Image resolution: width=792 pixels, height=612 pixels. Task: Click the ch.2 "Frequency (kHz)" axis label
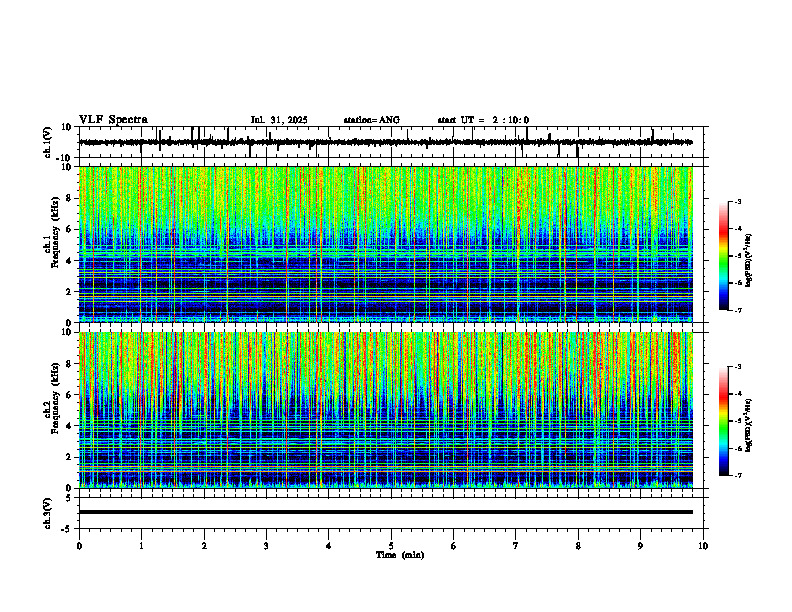point(56,398)
